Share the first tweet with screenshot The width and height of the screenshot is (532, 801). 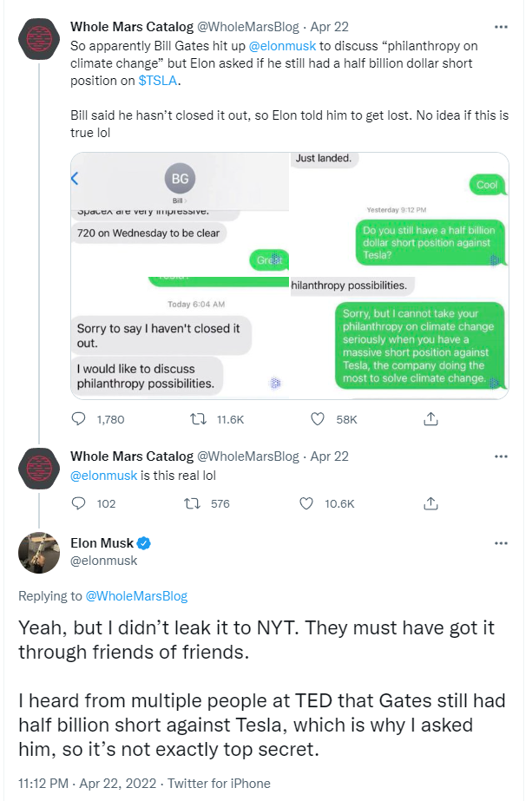[x=430, y=419]
